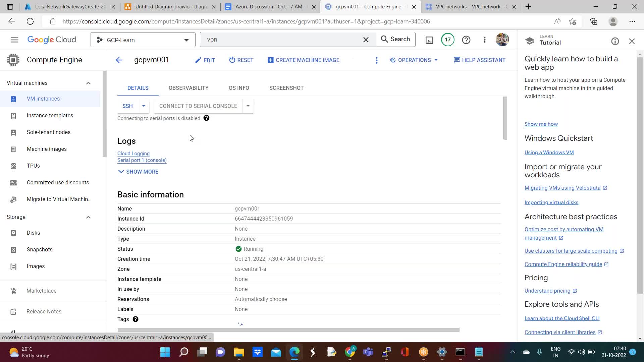Click the tutorial info icon in Learn panel
The width and height of the screenshot is (644, 362).
pyautogui.click(x=615, y=41)
